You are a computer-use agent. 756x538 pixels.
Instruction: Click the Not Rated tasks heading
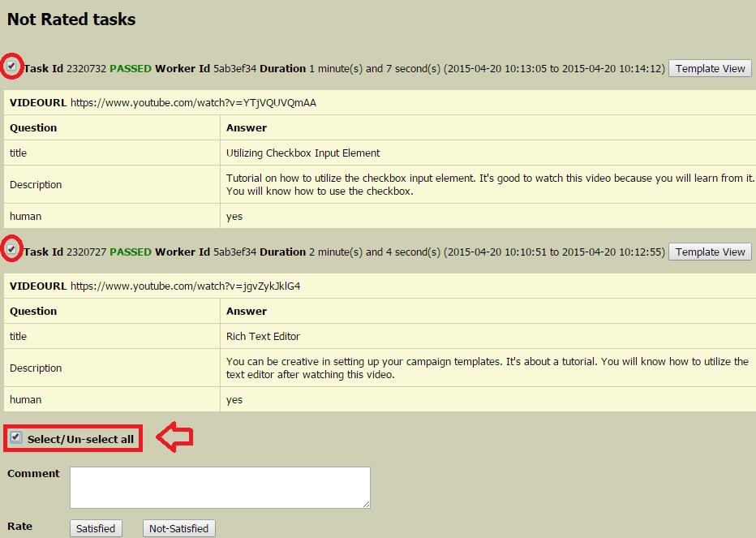point(71,19)
